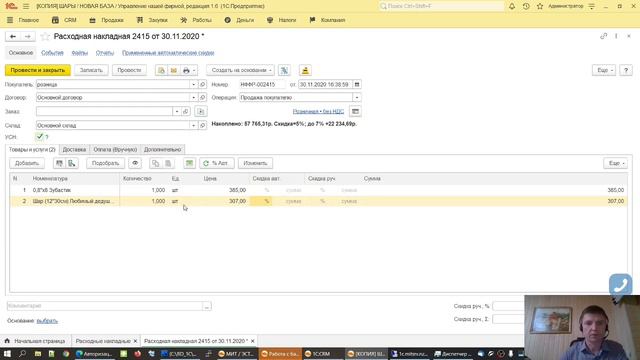Switch to Расходные накладные window tab
The image size is (640, 360).
(103, 341)
